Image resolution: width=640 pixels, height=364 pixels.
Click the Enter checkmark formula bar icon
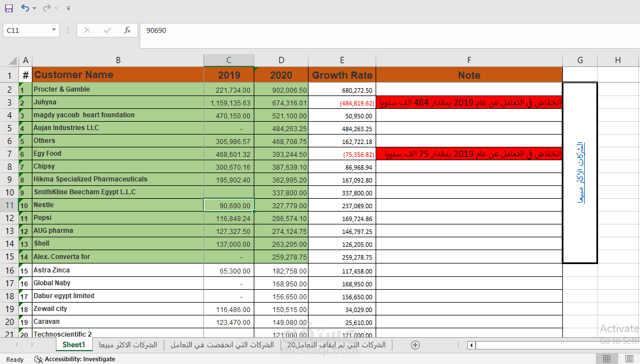(x=107, y=30)
